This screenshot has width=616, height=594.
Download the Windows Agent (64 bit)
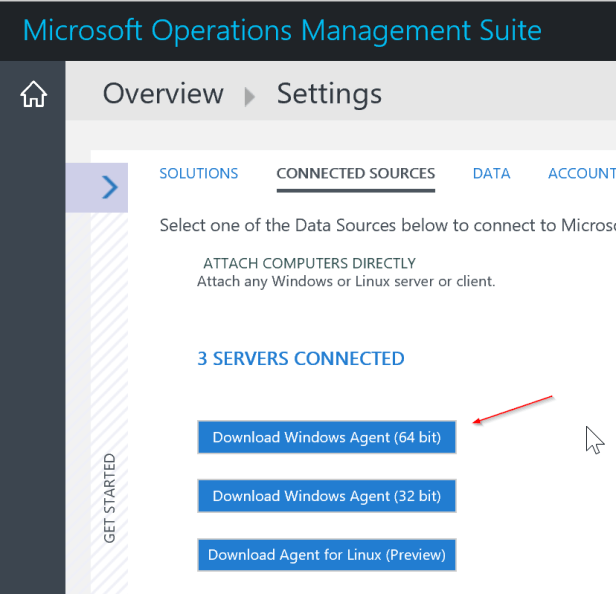pyautogui.click(x=326, y=437)
